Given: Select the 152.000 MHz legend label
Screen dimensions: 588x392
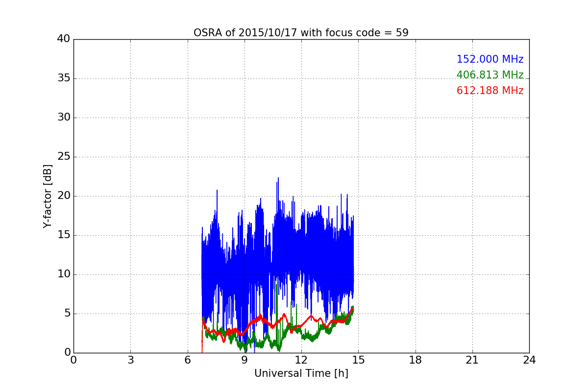Looking at the screenshot, I should (x=490, y=59).
